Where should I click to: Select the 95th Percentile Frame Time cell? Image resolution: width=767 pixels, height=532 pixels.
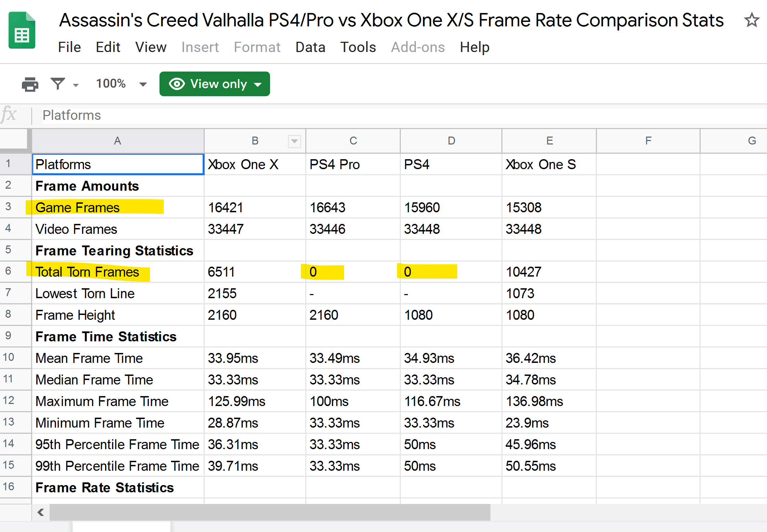[118, 444]
